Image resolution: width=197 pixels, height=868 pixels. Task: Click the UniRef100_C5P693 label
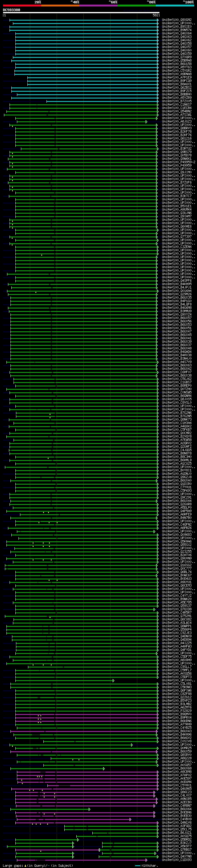coord(177,491)
